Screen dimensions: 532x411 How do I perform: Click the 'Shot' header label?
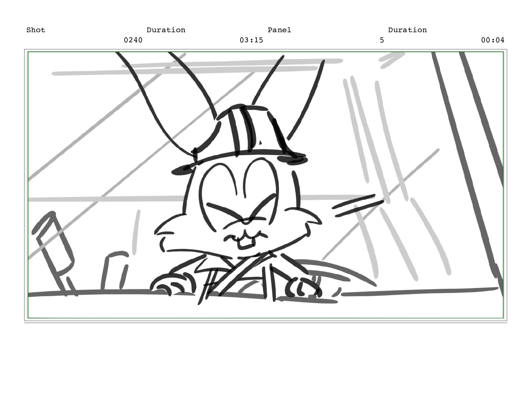click(36, 30)
